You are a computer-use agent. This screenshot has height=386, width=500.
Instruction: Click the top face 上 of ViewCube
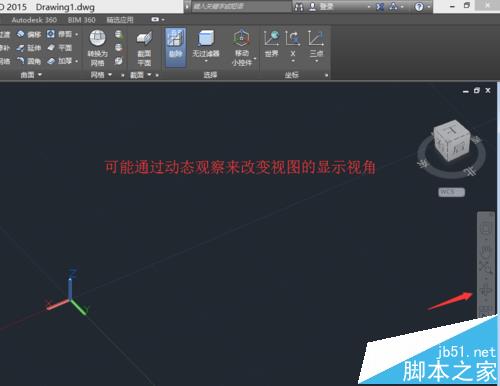tap(452, 130)
